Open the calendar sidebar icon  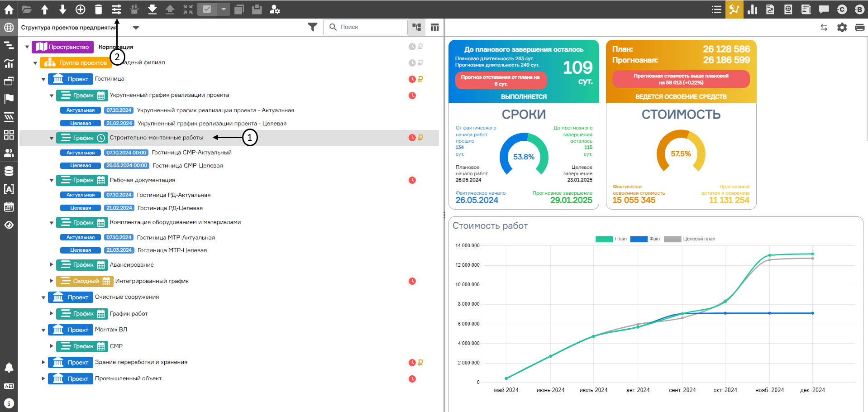coord(9,207)
